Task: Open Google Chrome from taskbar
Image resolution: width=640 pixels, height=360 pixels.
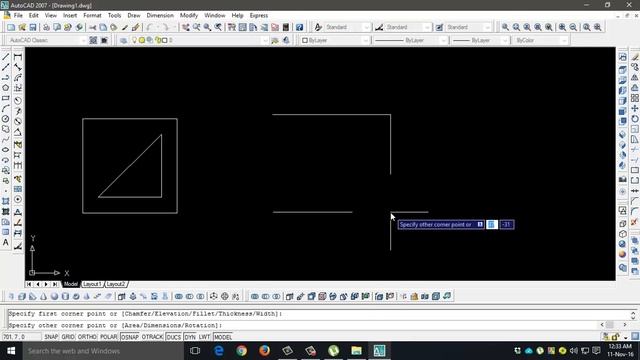Action: click(x=242, y=351)
